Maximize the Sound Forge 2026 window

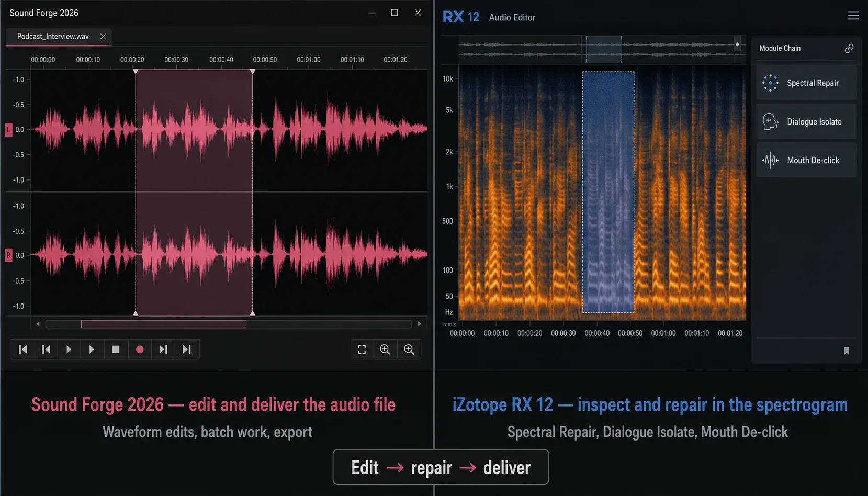pos(394,13)
